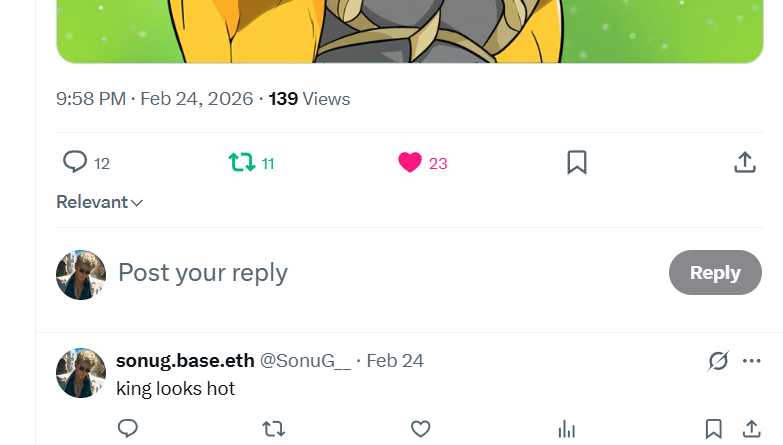This screenshot has height=445, width=783.
Task: Click the gray Reply button
Action: tap(715, 273)
